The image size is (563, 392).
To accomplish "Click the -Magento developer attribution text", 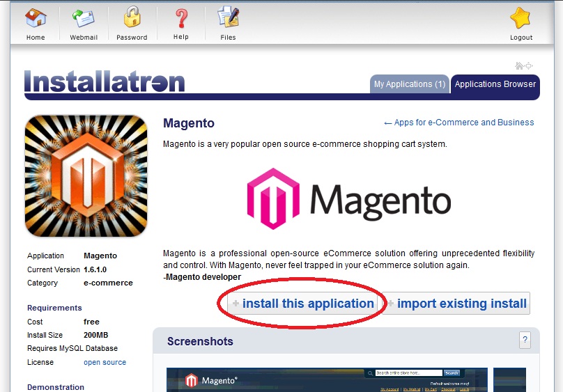I will (x=202, y=277).
